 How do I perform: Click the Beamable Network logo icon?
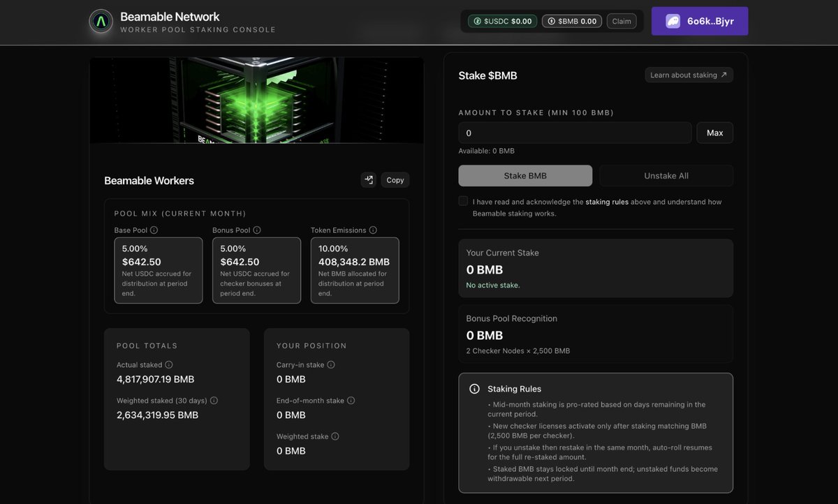(x=101, y=21)
